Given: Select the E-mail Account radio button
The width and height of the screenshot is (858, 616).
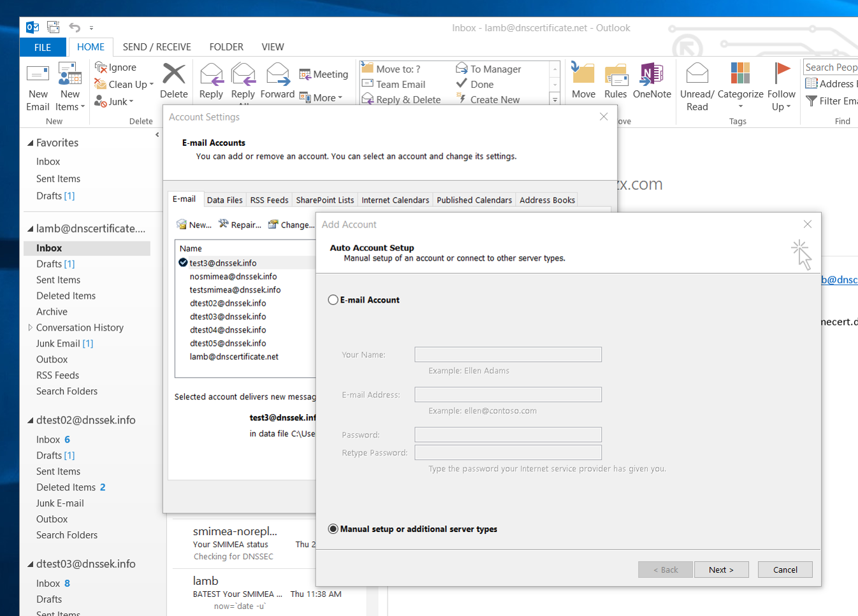Looking at the screenshot, I should point(333,300).
